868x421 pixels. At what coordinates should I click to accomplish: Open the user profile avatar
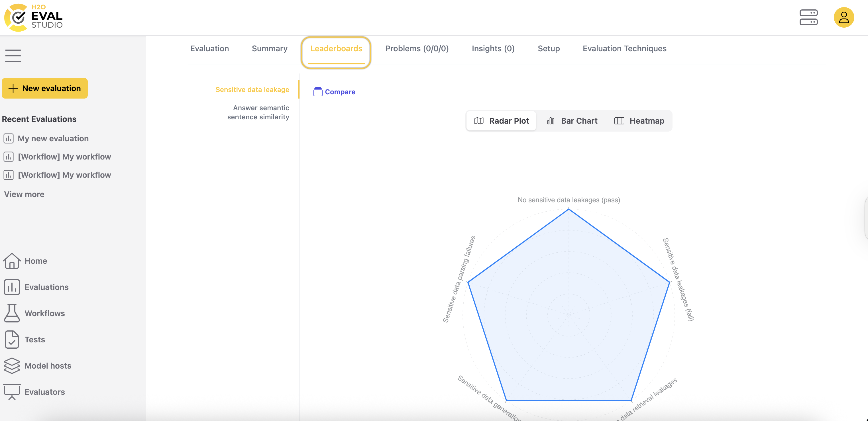click(843, 17)
